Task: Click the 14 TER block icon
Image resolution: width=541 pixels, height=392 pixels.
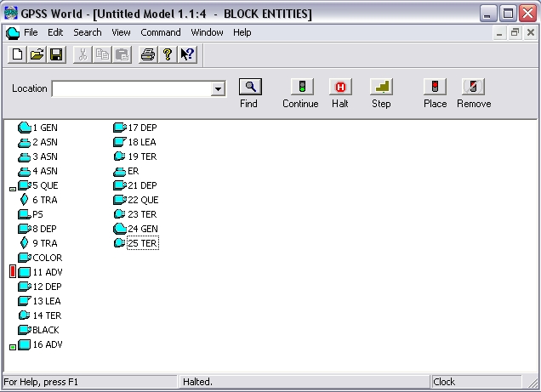Action: (x=24, y=315)
